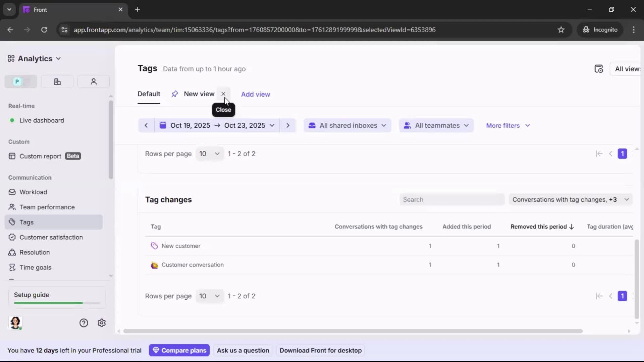Click the Setup guide progress bar
This screenshot has width=644, height=362.
(56, 303)
